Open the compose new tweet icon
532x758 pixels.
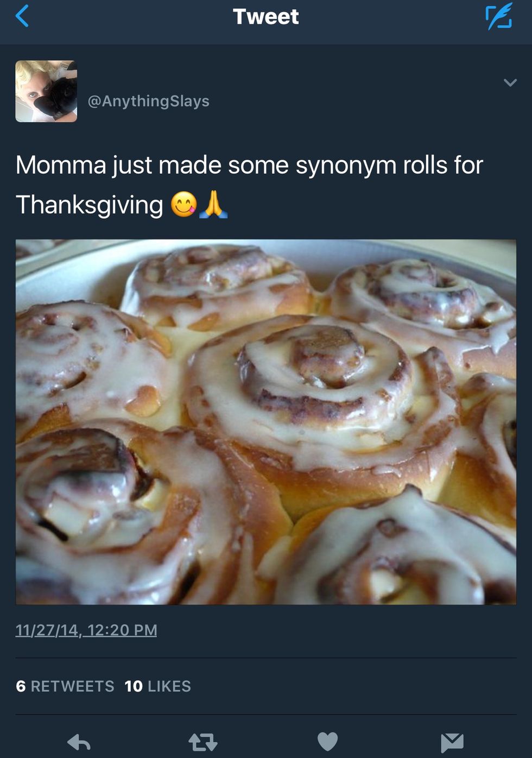coord(498,16)
